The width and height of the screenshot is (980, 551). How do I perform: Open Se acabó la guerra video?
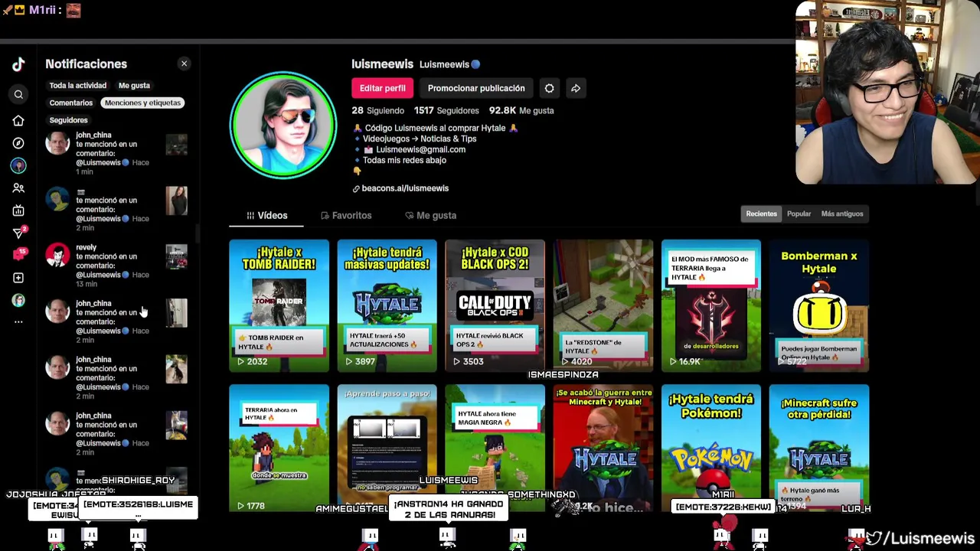point(603,448)
